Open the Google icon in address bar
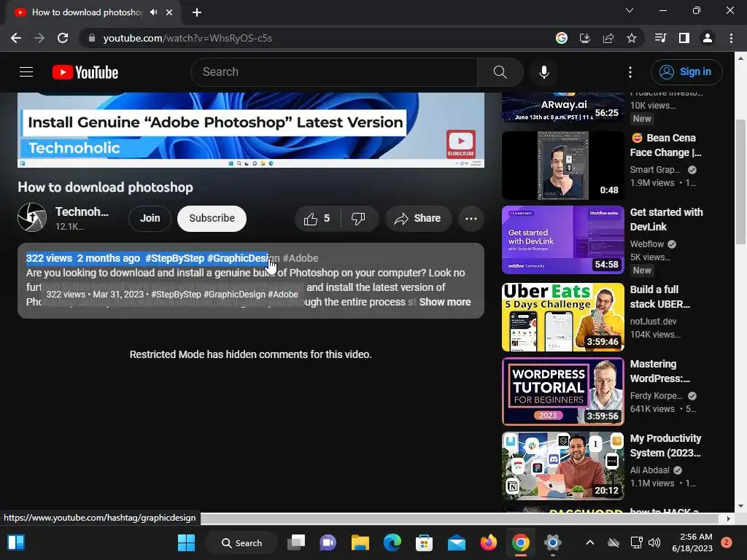The image size is (747, 560). pyautogui.click(x=561, y=38)
